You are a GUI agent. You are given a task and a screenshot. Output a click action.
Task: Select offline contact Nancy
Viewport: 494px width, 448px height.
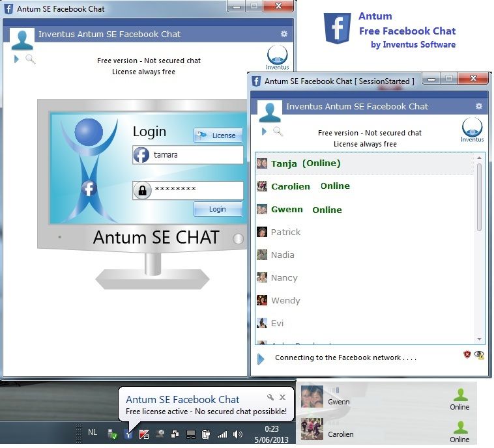click(365, 277)
